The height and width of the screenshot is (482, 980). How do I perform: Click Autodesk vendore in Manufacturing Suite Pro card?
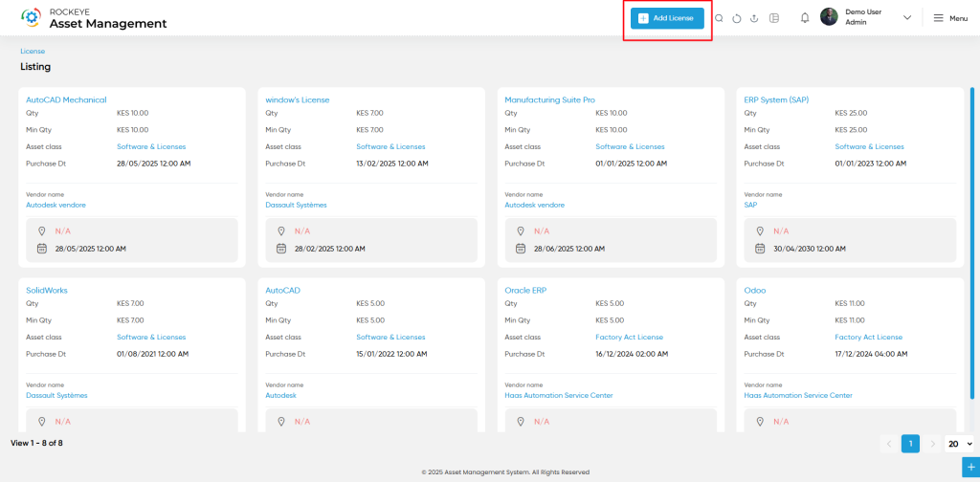coord(535,205)
